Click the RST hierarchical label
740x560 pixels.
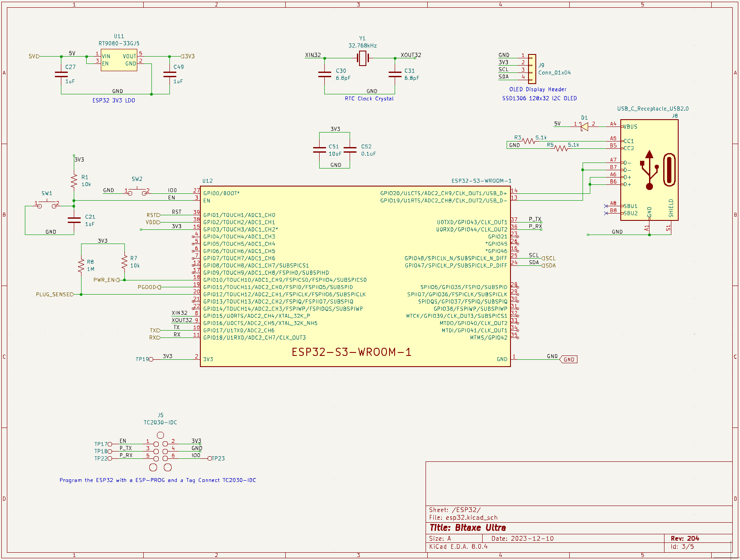tap(154, 215)
